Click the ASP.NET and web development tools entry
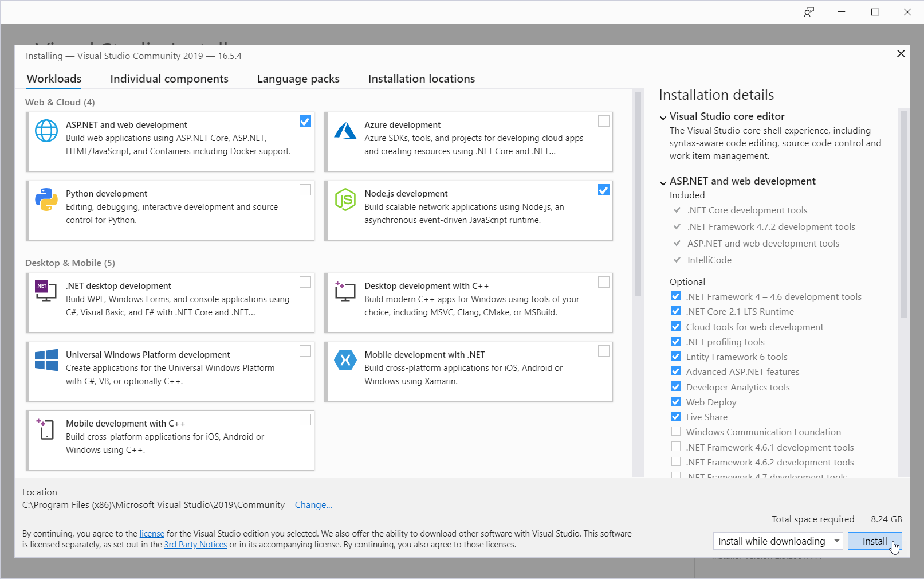 tap(763, 244)
